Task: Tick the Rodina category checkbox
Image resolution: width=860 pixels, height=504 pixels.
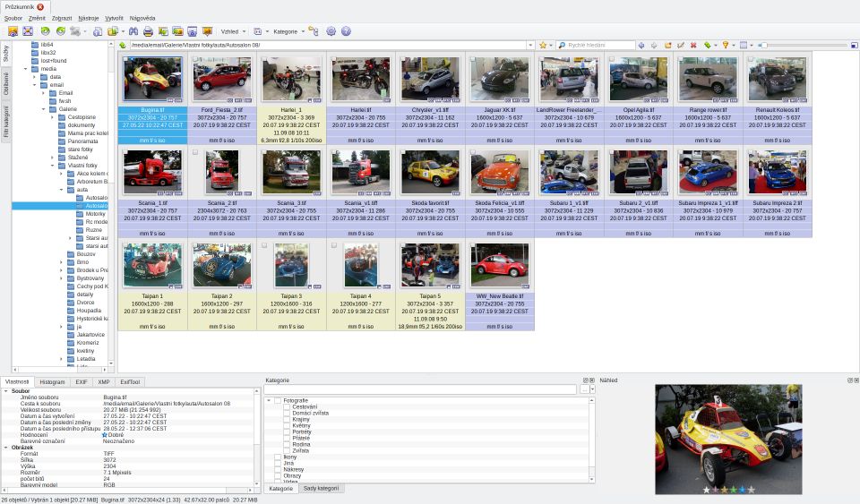Action: point(287,444)
